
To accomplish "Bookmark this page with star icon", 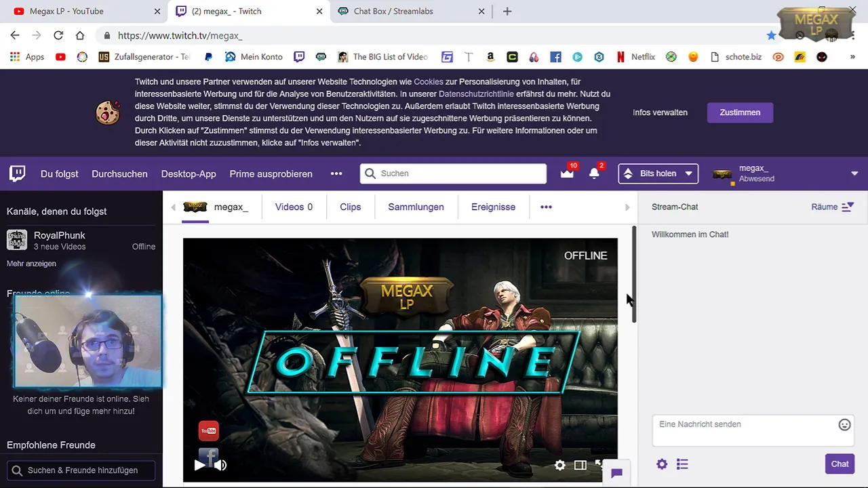I will coord(771,35).
